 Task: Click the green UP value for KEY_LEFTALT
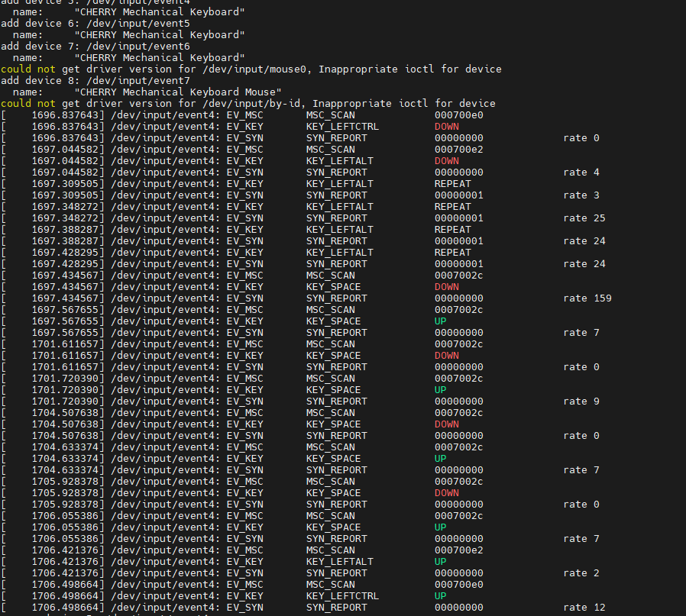click(441, 562)
